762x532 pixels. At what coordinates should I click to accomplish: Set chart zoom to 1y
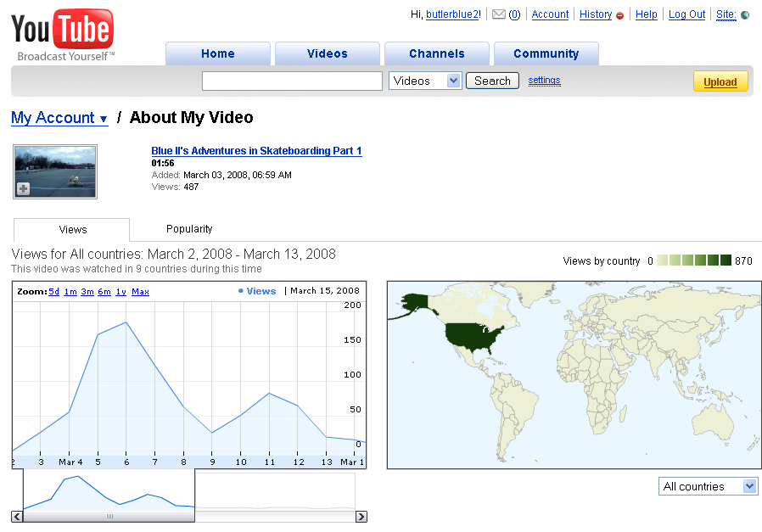pyautogui.click(x=121, y=292)
